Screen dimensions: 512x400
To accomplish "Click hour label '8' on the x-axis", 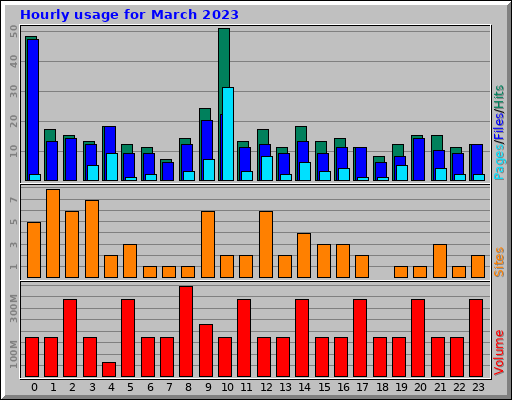I will [188, 387].
